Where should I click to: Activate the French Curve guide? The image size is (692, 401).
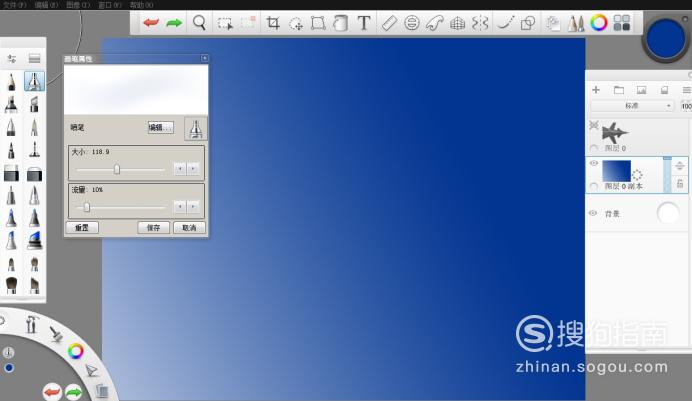pos(434,22)
